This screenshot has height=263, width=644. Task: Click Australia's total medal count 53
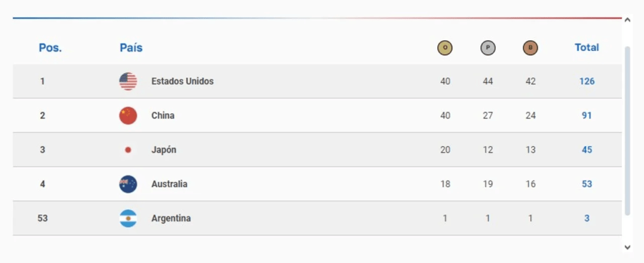[587, 184]
